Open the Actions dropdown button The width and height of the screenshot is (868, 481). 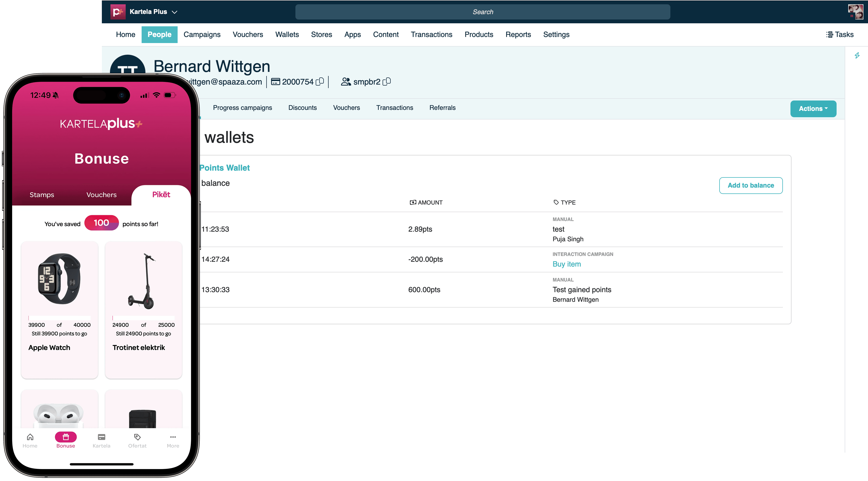(x=813, y=108)
